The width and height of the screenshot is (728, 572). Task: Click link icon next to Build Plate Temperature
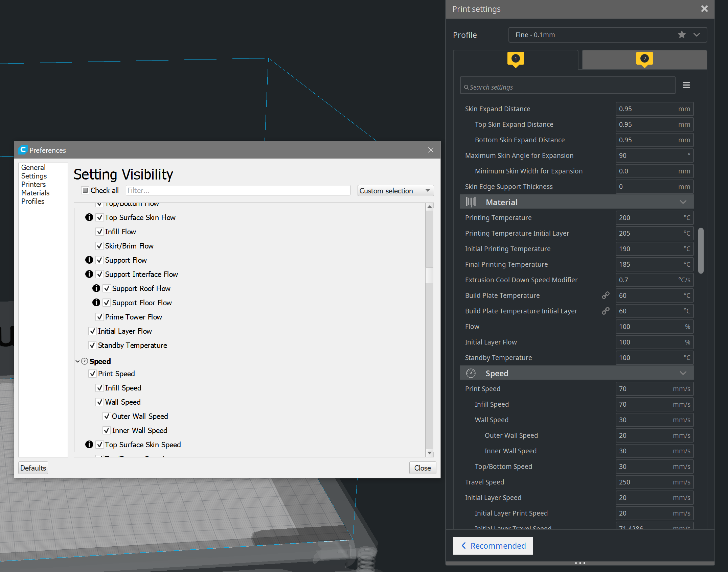click(x=605, y=295)
